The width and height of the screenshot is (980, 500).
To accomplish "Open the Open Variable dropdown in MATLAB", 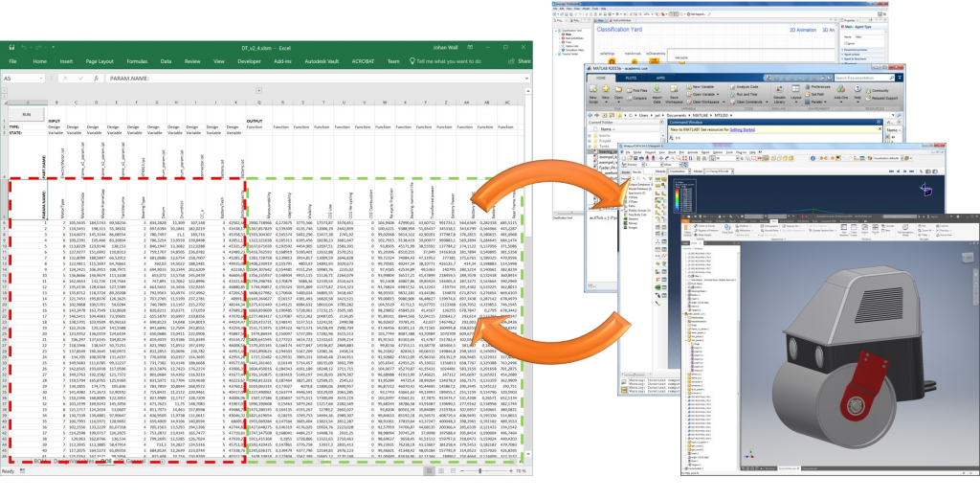I will [704, 94].
